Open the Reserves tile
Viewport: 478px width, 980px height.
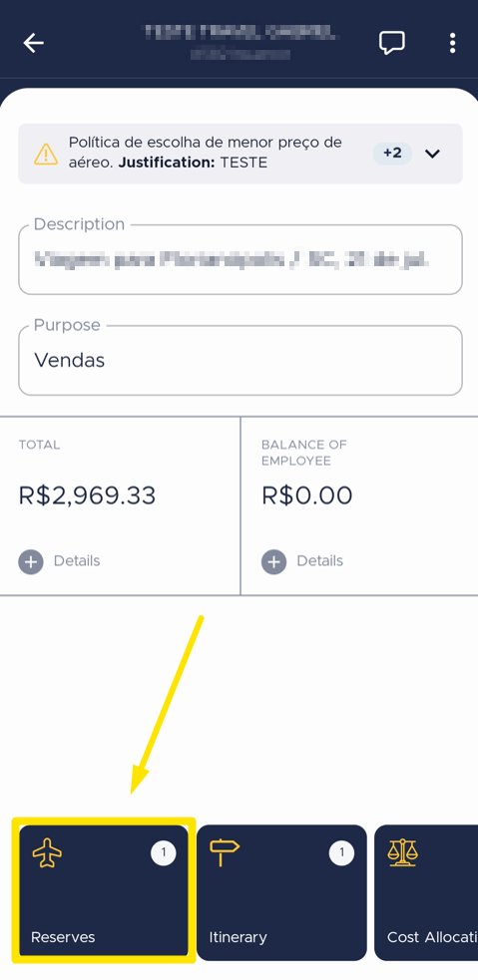(x=104, y=892)
